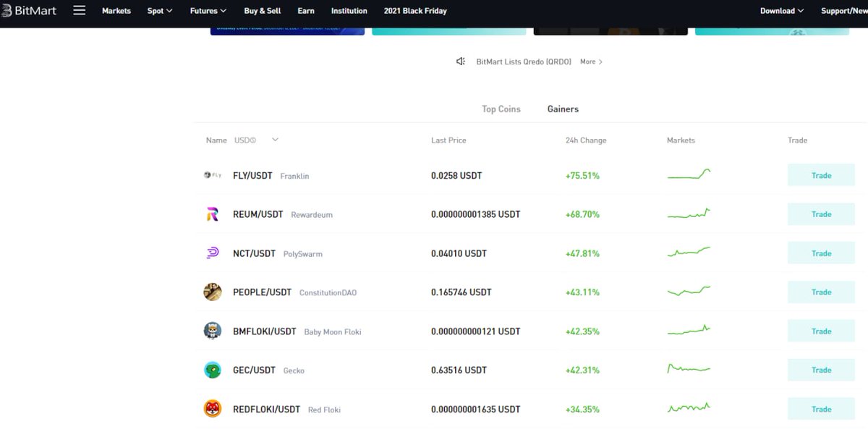This screenshot has width=868, height=440.
Task: Click Trade for REDFLOKI/USDT
Action: pyautogui.click(x=821, y=409)
